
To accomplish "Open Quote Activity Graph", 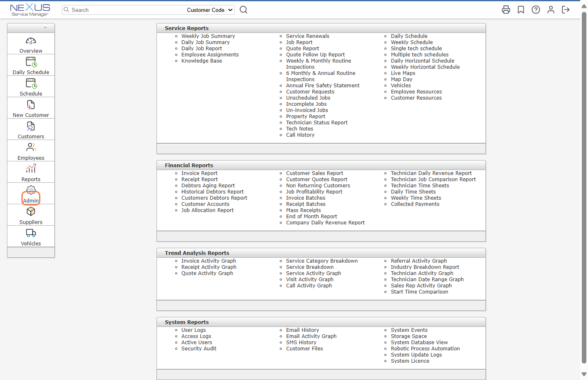I will pos(207,273).
